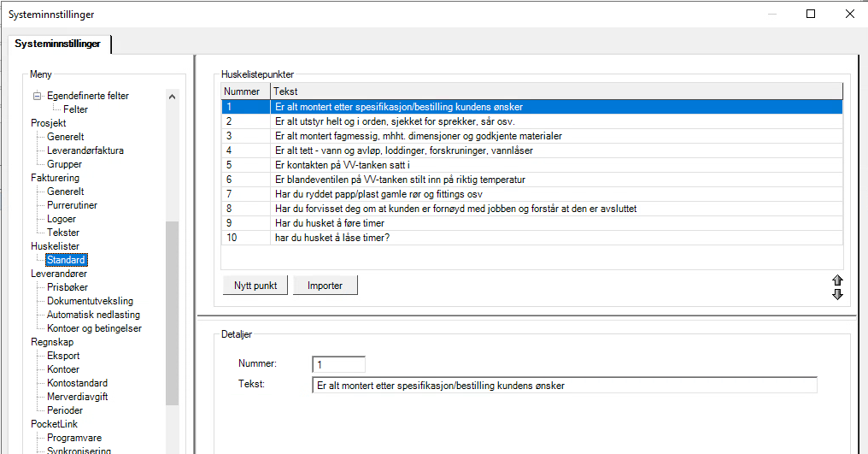Open Kontostandard settings

pos(78,383)
